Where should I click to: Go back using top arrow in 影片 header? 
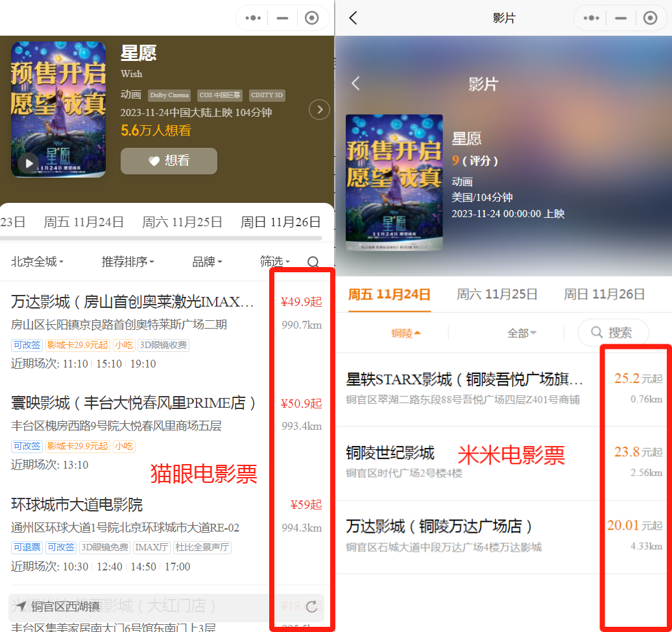353,18
